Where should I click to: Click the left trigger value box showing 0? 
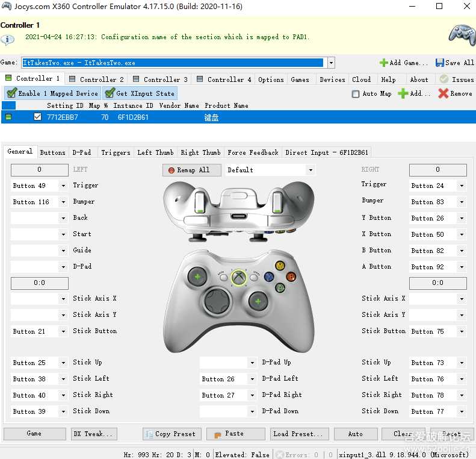tap(40, 170)
